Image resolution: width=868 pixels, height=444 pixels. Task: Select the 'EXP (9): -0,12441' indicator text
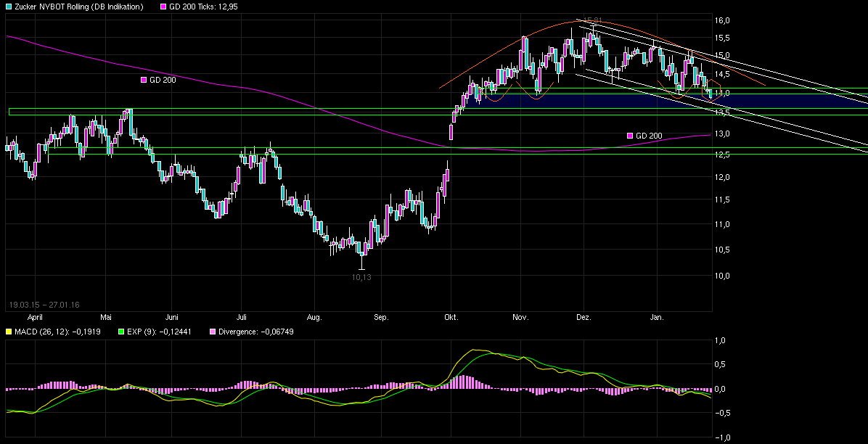pyautogui.click(x=160, y=332)
